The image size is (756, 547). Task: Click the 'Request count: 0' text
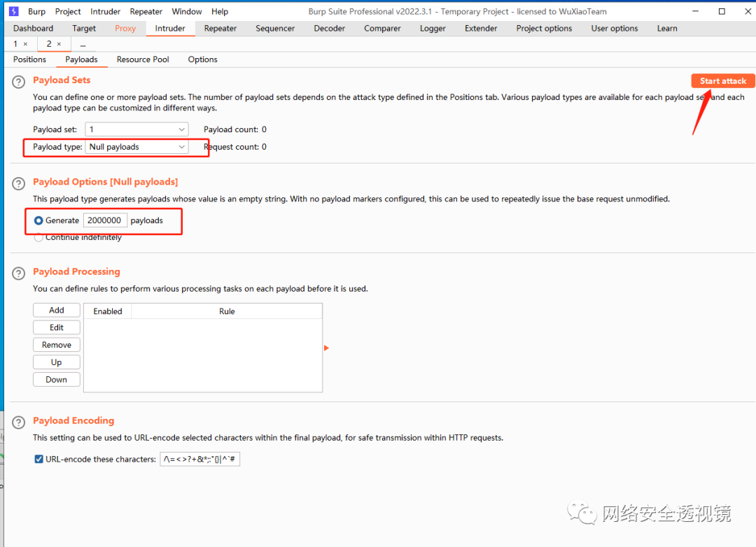234,147
